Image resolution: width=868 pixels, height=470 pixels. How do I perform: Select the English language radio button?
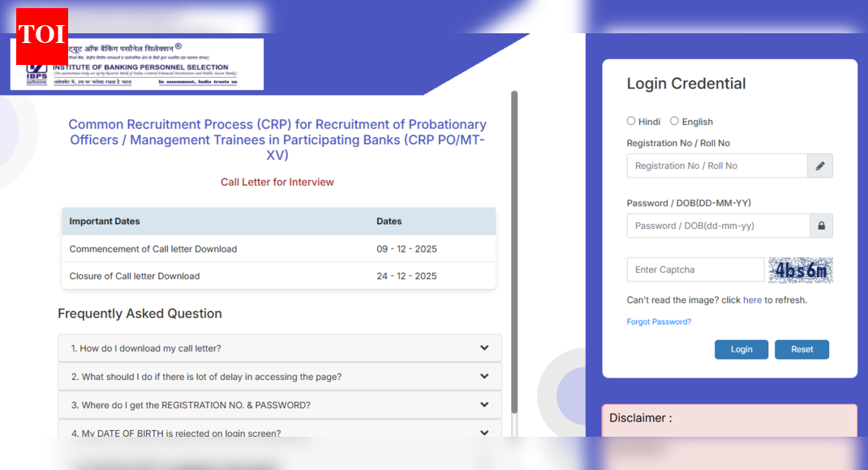click(674, 121)
